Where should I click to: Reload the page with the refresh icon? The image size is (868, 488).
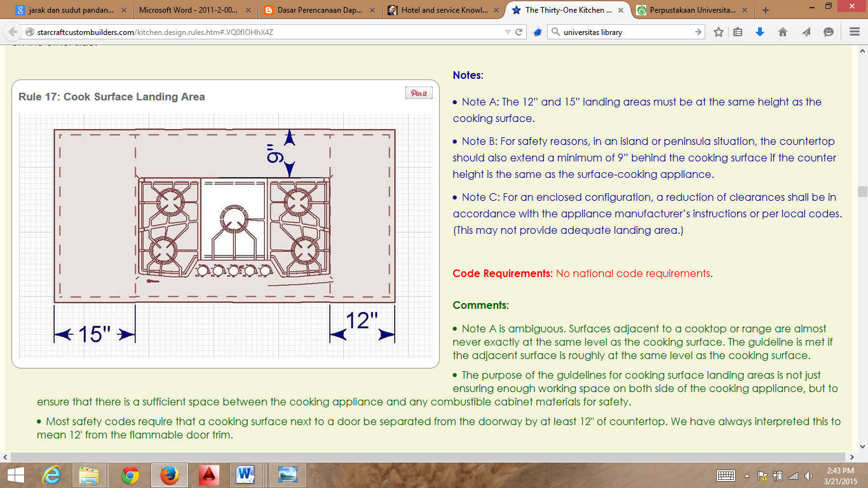tap(519, 32)
